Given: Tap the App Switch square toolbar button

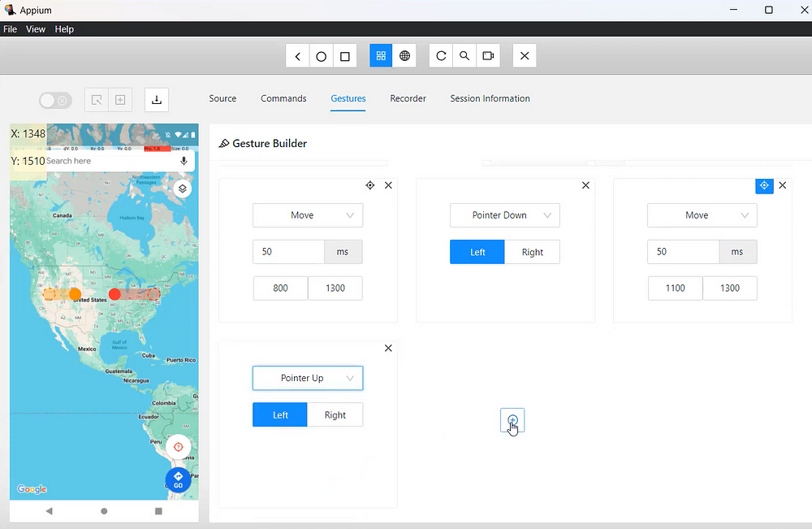Looking at the screenshot, I should pos(345,56).
